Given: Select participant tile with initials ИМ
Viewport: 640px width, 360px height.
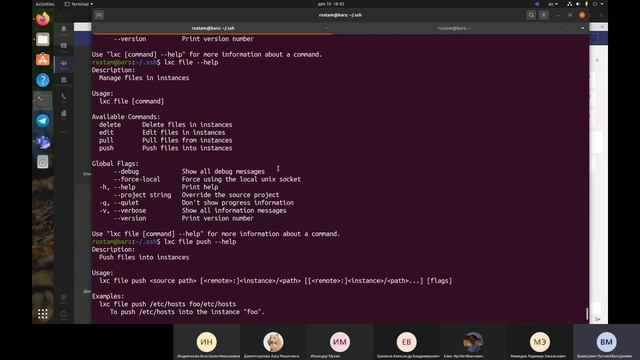Looking at the screenshot, I should [x=340, y=342].
